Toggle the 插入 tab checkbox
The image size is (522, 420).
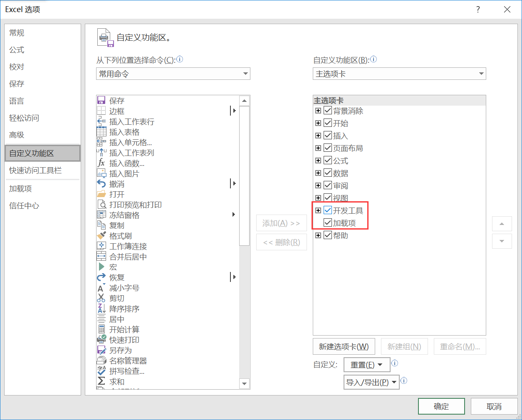328,136
